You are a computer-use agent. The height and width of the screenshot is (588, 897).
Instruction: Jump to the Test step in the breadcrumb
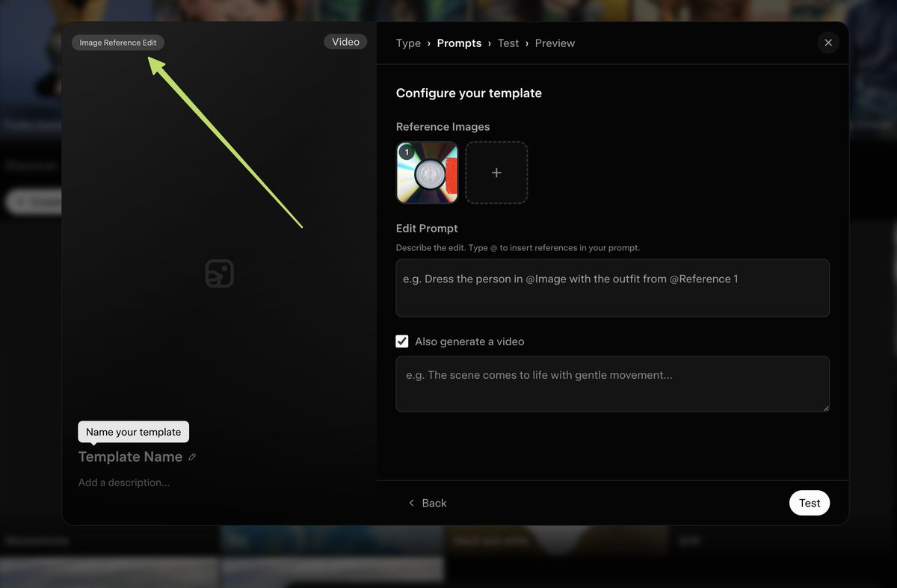pyautogui.click(x=508, y=43)
